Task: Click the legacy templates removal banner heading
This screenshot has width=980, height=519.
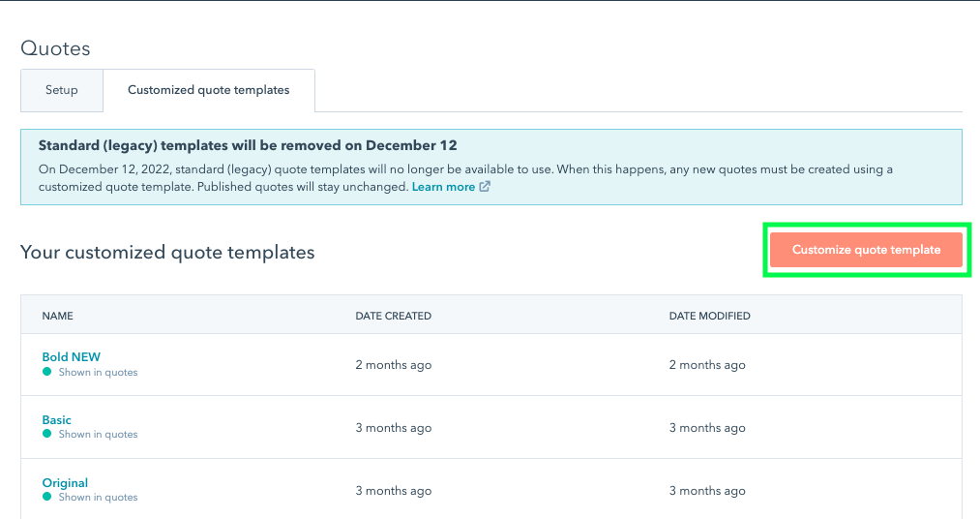Action: pyautogui.click(x=248, y=146)
